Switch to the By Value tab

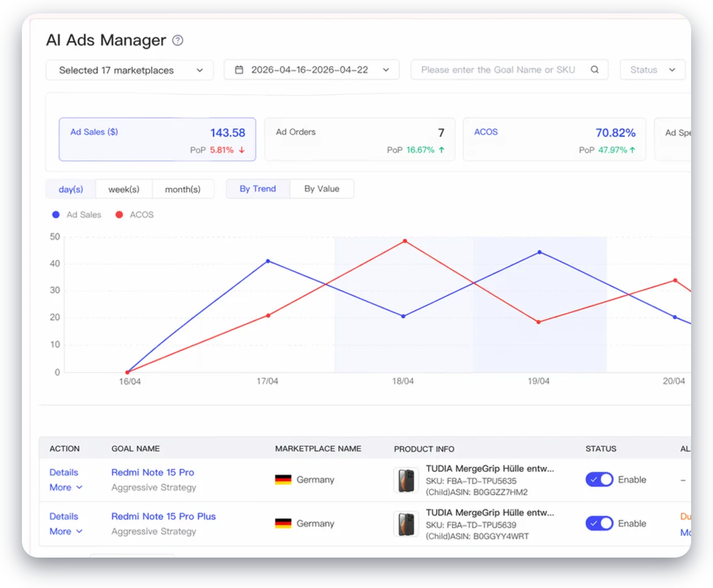pos(322,189)
